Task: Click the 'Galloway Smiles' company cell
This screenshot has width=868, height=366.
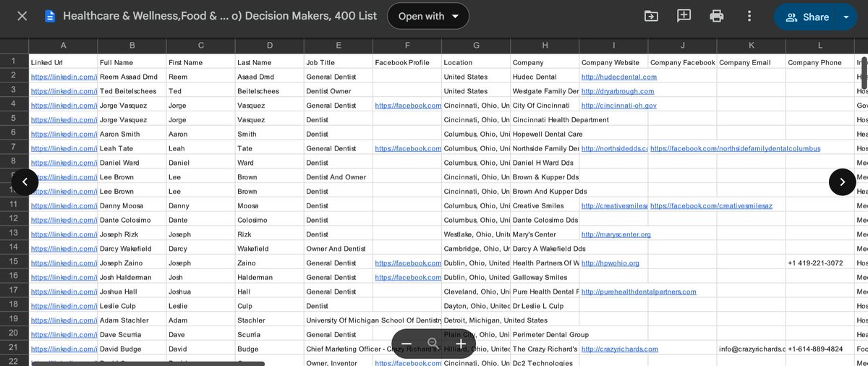Action: point(545,277)
